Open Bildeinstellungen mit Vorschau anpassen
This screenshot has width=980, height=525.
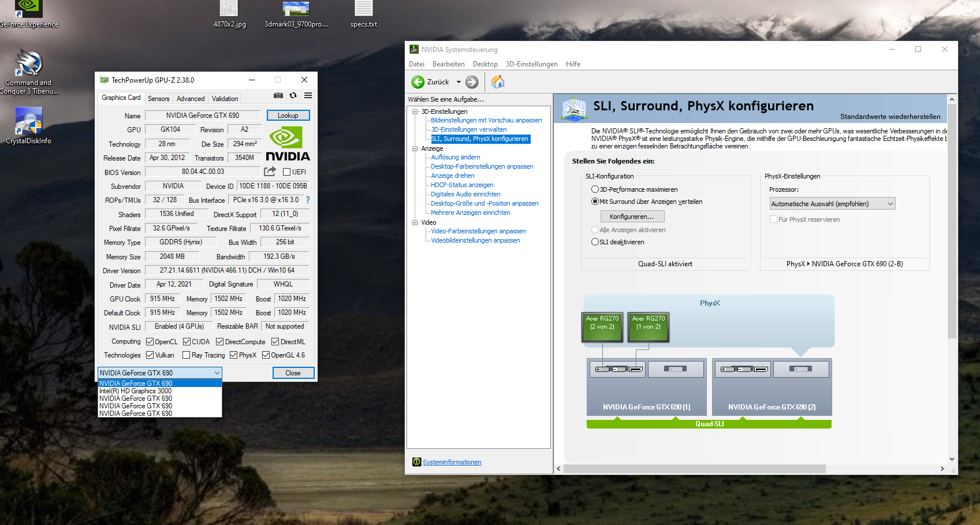pos(486,120)
